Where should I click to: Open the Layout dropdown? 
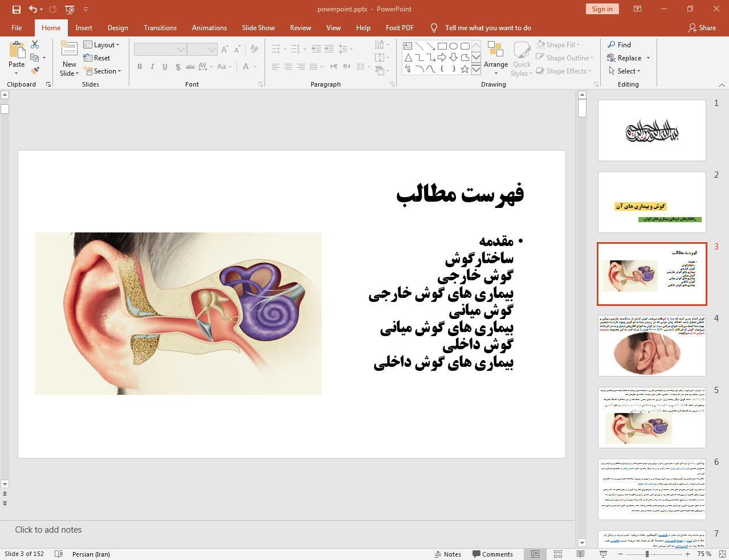[101, 45]
